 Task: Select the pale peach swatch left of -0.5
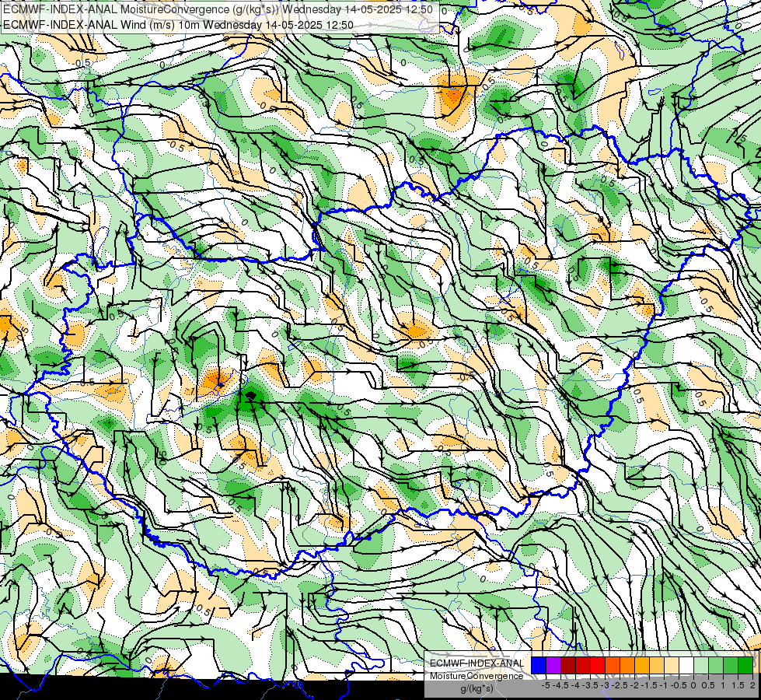point(671,665)
